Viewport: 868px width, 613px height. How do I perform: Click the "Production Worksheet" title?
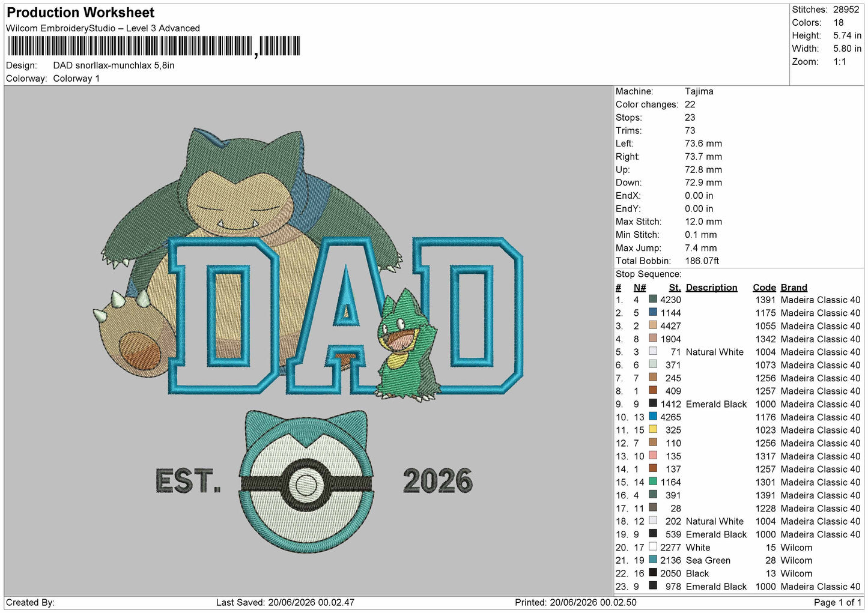[x=80, y=13]
